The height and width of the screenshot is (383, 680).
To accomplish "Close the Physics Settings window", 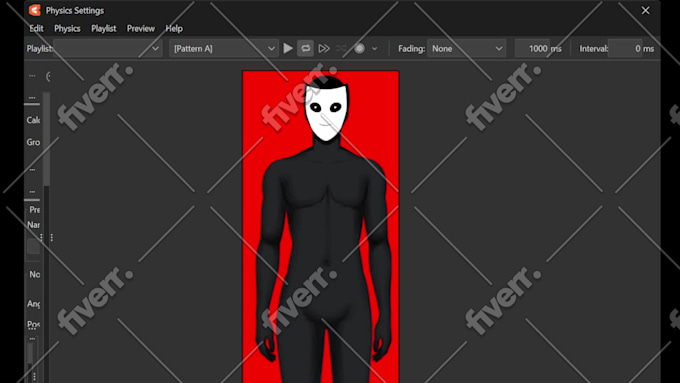I will pos(645,10).
